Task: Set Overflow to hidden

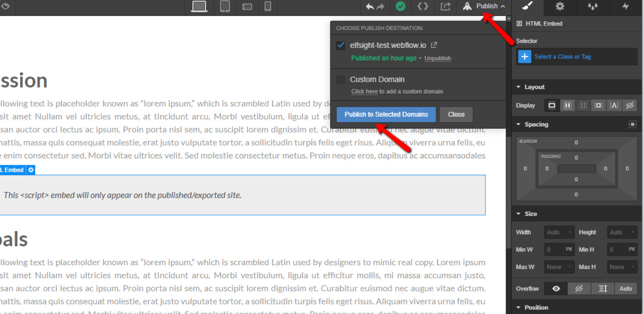Action: tap(579, 288)
